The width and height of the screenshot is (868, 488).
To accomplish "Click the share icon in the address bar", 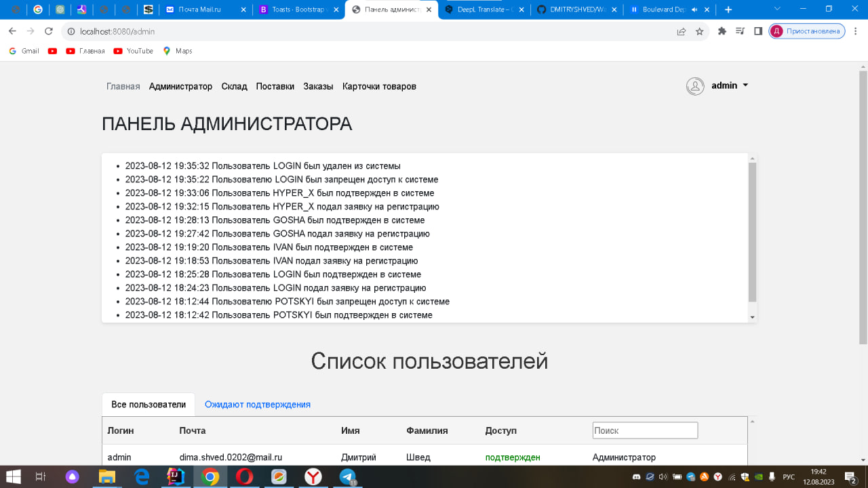I will coord(681,31).
